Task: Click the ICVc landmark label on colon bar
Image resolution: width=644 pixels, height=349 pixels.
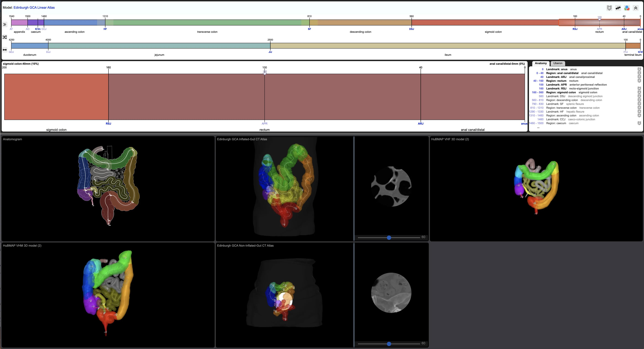Action: (x=38, y=29)
